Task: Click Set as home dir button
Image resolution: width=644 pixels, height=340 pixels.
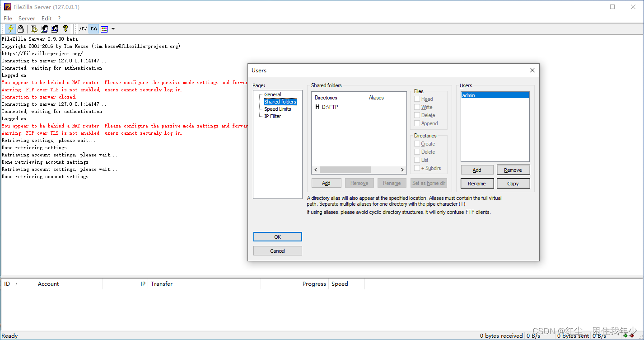Action: click(429, 183)
